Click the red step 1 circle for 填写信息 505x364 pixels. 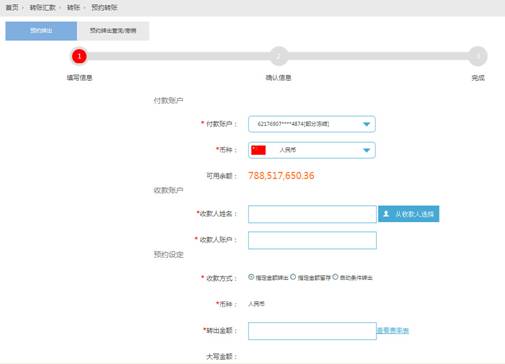[79, 56]
